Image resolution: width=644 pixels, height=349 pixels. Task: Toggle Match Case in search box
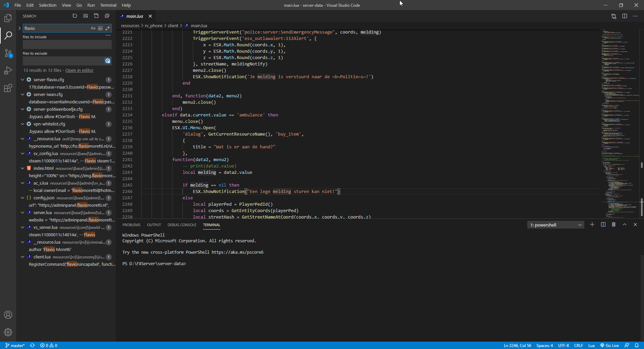coord(93,28)
